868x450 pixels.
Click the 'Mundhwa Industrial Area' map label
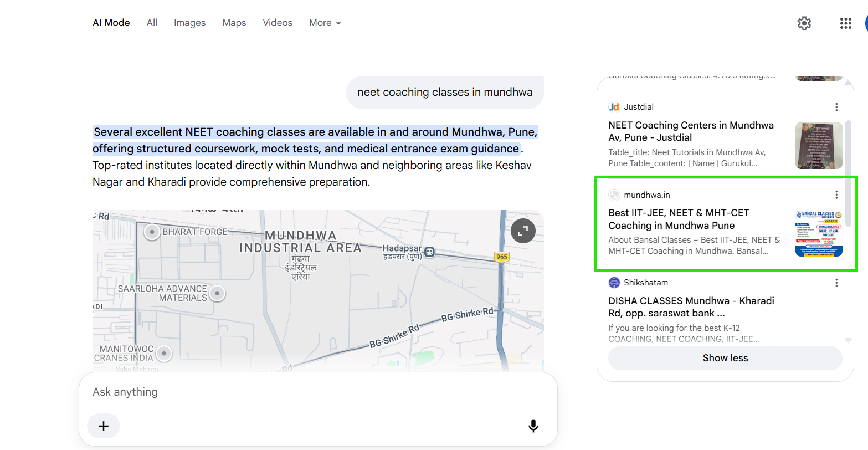click(300, 242)
